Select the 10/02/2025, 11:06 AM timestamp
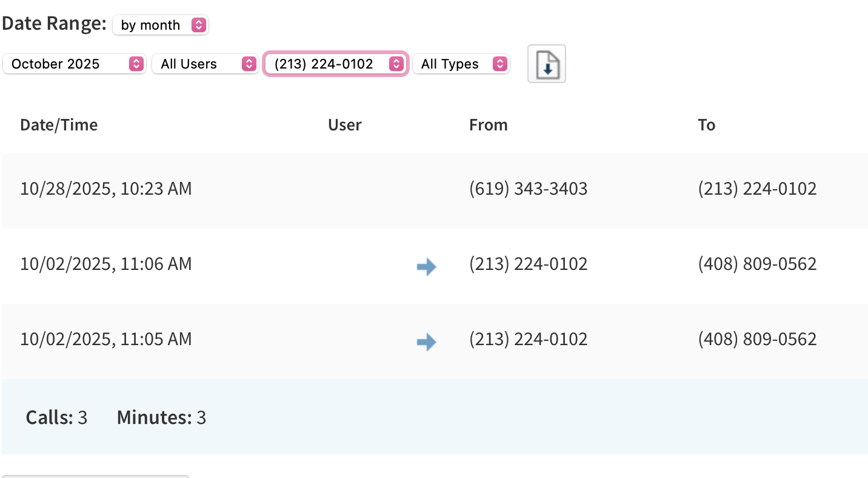868x478 pixels. pyautogui.click(x=106, y=264)
